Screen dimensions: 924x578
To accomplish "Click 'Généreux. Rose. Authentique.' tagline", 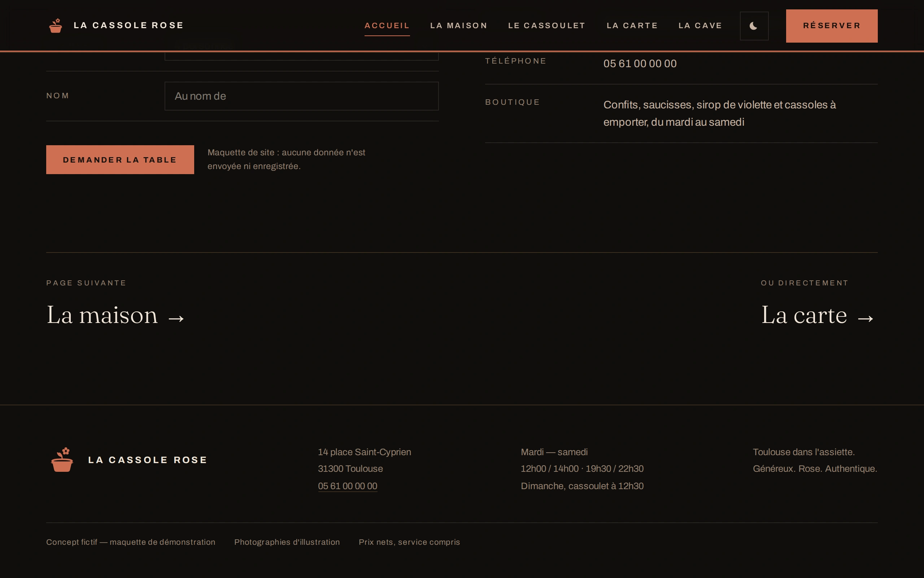I will click(x=815, y=469).
